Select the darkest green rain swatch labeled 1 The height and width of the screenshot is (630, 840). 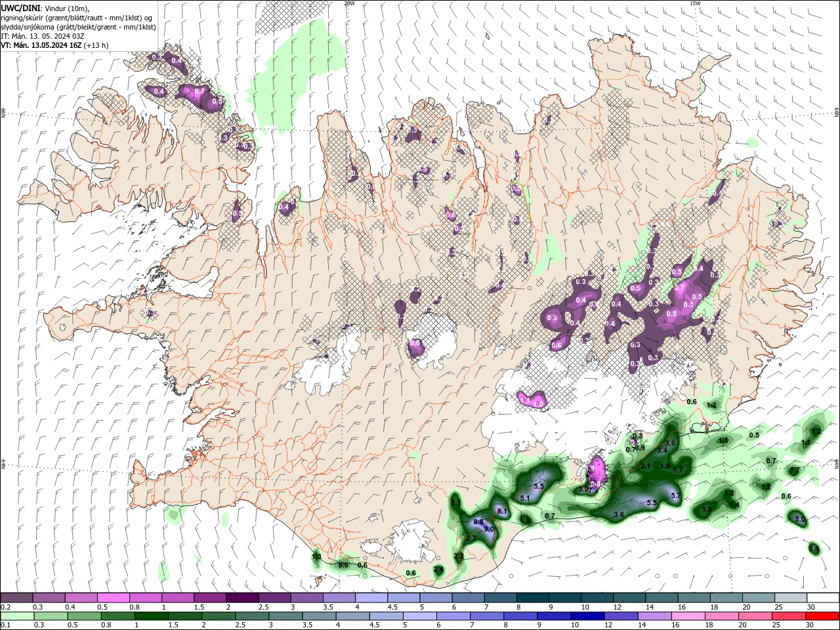coord(151,616)
